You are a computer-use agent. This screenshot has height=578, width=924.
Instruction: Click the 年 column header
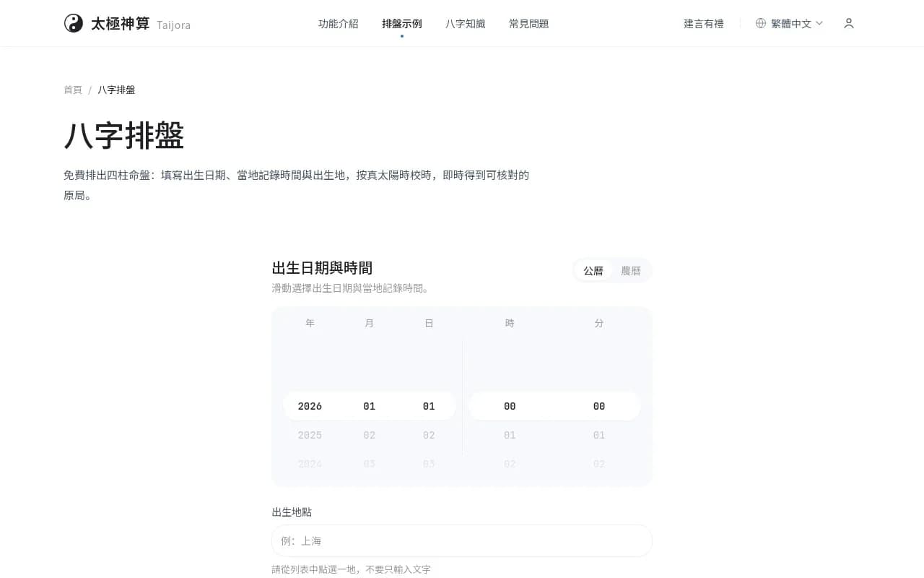coord(310,323)
